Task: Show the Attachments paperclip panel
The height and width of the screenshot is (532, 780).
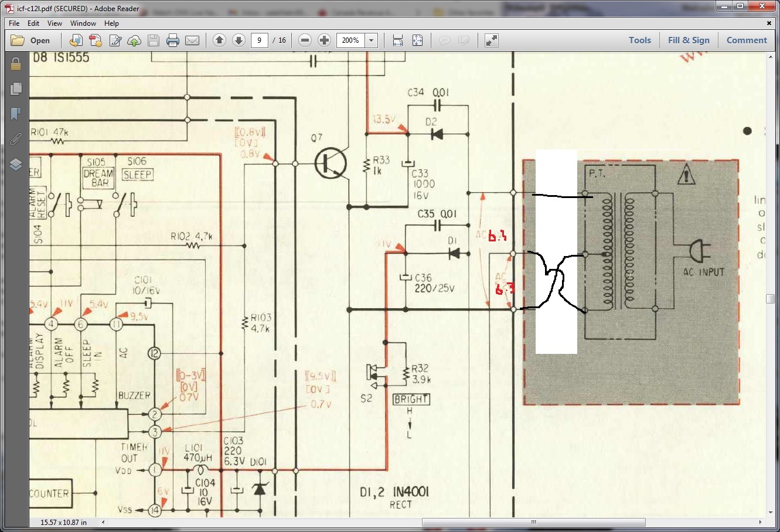Action: 16,139
